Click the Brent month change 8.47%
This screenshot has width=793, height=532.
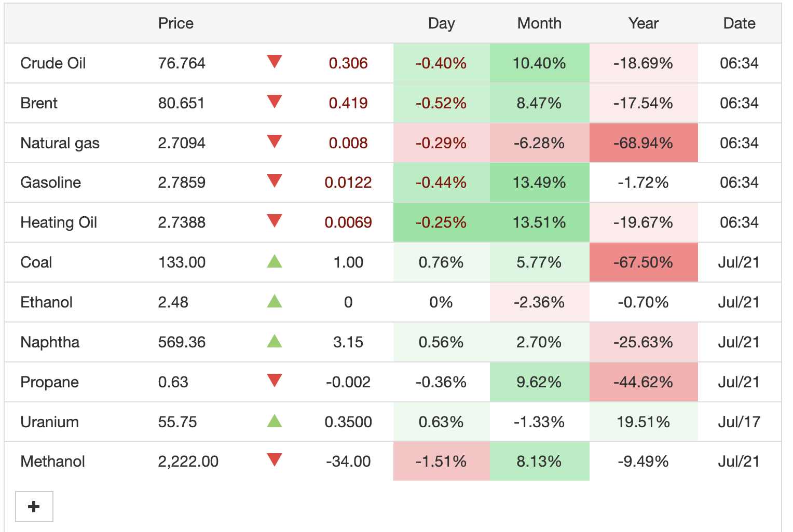pos(539,103)
